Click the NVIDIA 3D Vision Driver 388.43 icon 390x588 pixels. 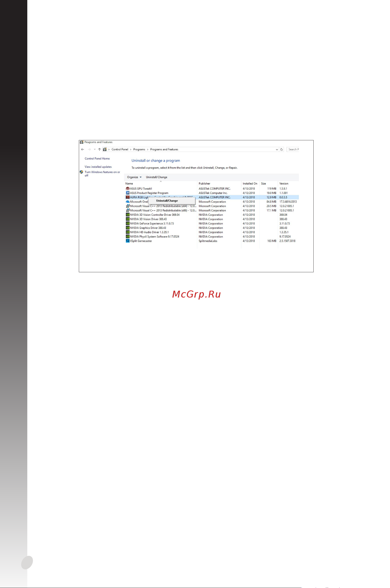click(x=128, y=219)
